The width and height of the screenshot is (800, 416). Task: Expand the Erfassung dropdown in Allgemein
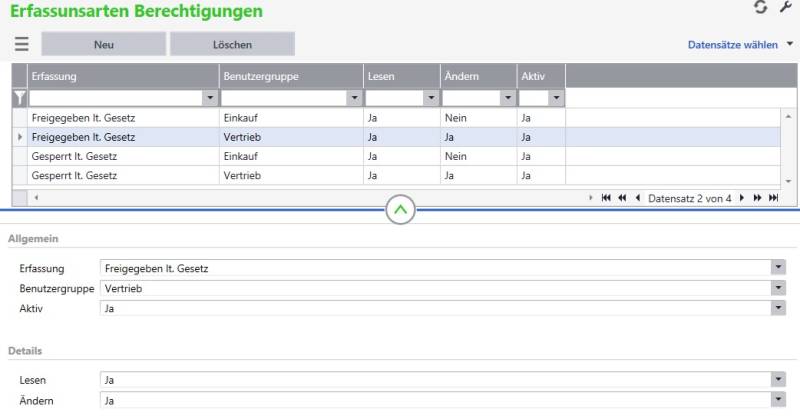click(x=777, y=268)
